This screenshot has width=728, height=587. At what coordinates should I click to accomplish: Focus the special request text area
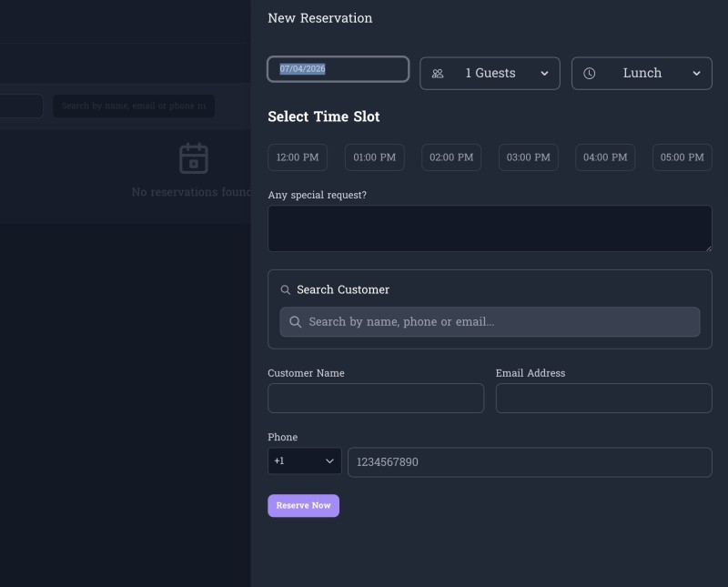[x=490, y=228]
